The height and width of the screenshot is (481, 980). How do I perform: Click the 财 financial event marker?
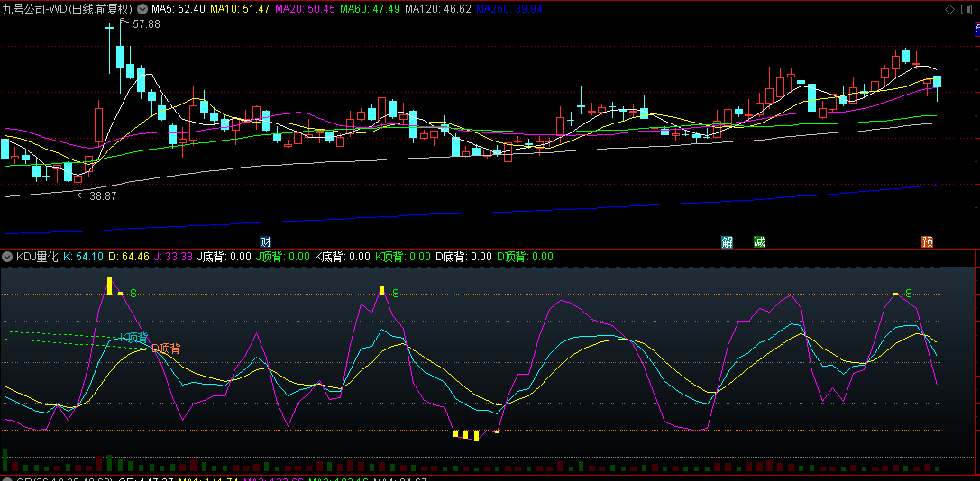pyautogui.click(x=265, y=241)
